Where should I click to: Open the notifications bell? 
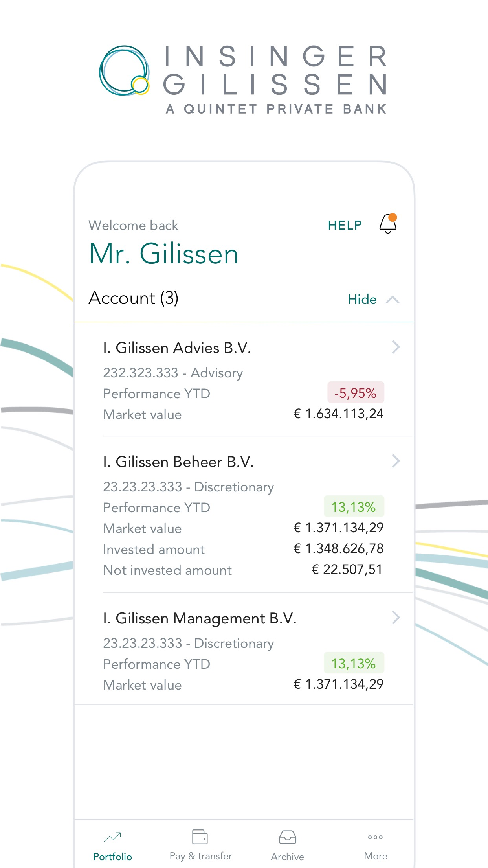tap(388, 224)
